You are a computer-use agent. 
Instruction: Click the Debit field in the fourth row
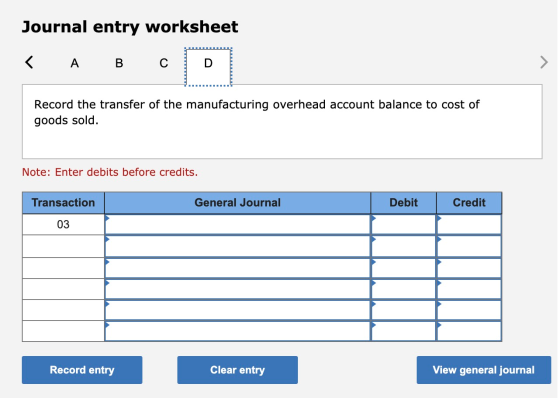tap(404, 289)
